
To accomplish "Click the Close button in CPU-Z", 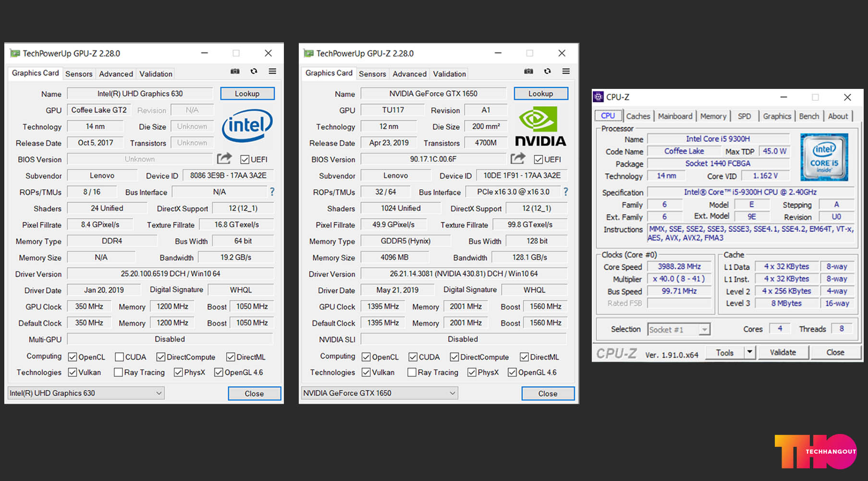I will pos(835,352).
